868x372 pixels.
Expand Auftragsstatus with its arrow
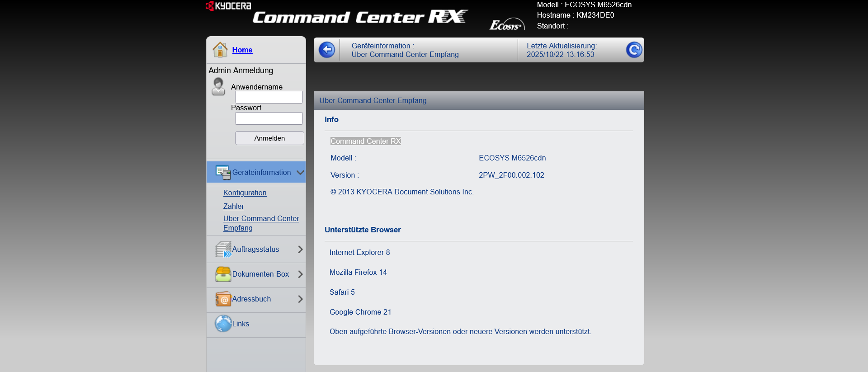[x=300, y=249]
